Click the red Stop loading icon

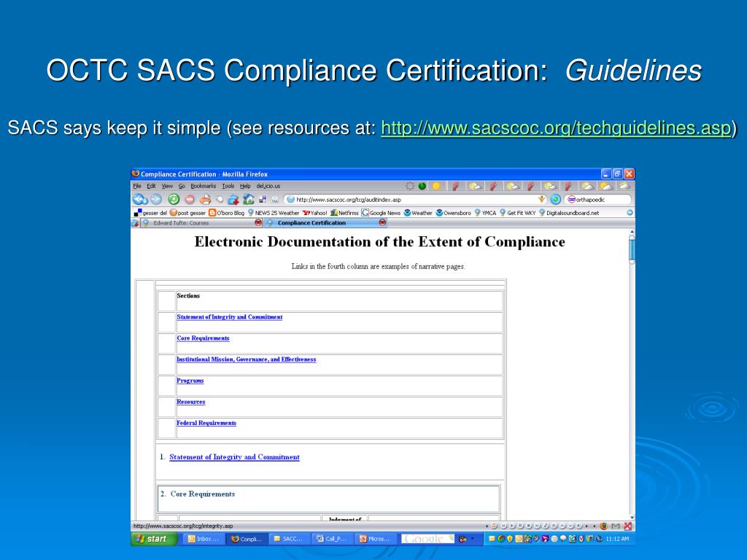pos(190,200)
